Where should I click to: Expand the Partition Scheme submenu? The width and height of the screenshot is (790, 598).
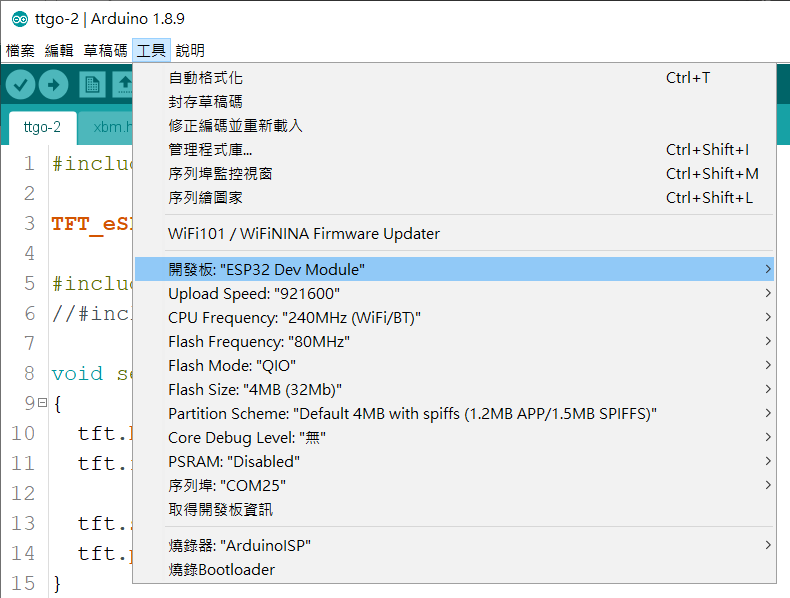click(454, 414)
